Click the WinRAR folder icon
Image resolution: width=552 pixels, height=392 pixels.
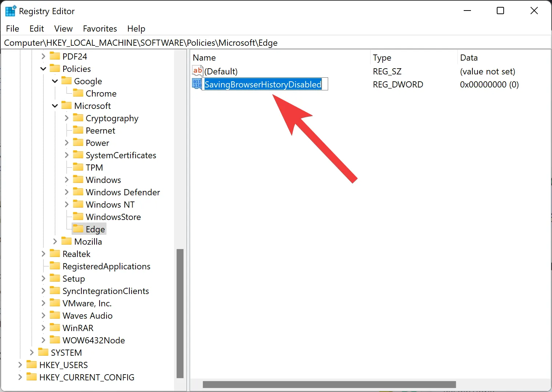(x=55, y=328)
